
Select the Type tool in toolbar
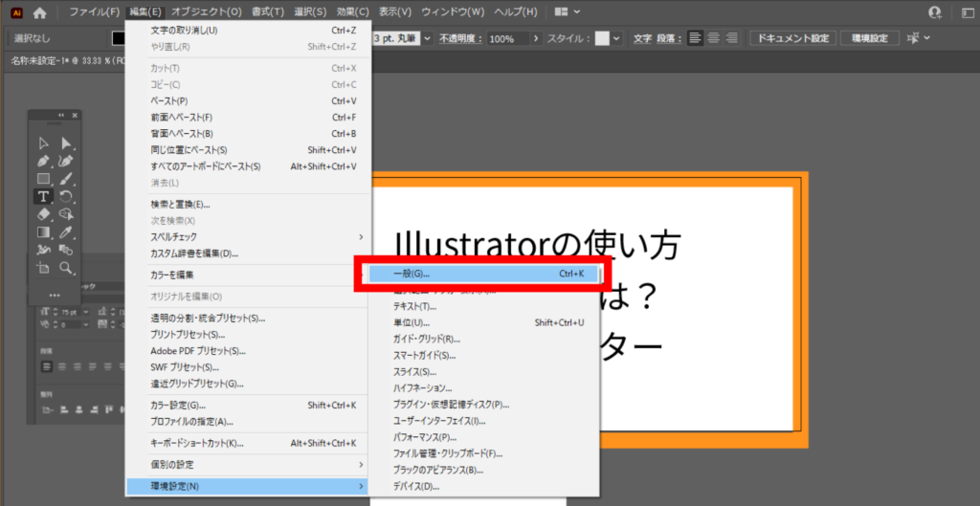43,196
